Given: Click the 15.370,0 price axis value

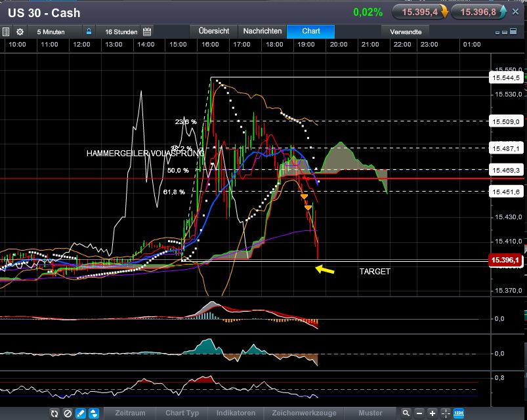Looking at the screenshot, I should click(x=508, y=290).
